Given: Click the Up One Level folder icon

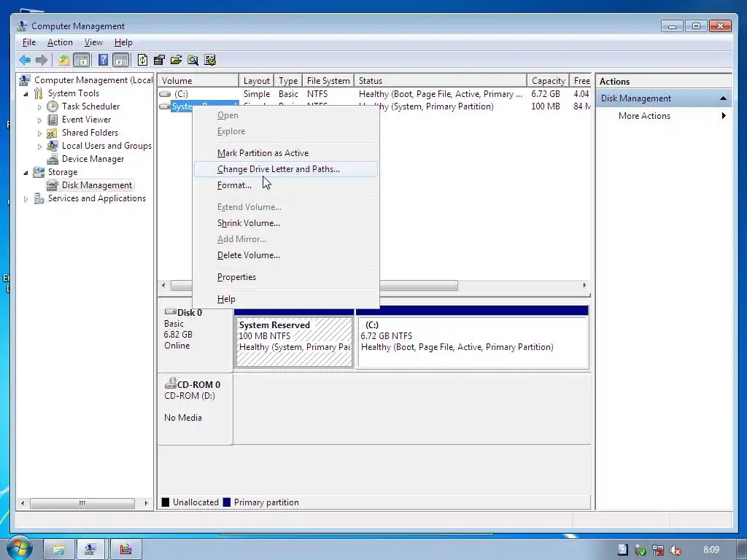Looking at the screenshot, I should click(x=64, y=60).
